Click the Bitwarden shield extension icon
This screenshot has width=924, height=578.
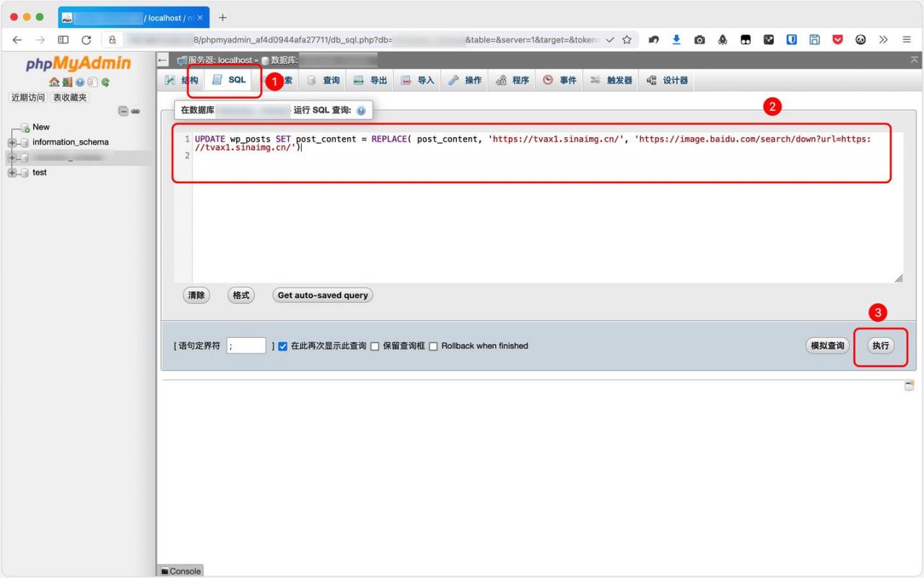click(x=791, y=40)
